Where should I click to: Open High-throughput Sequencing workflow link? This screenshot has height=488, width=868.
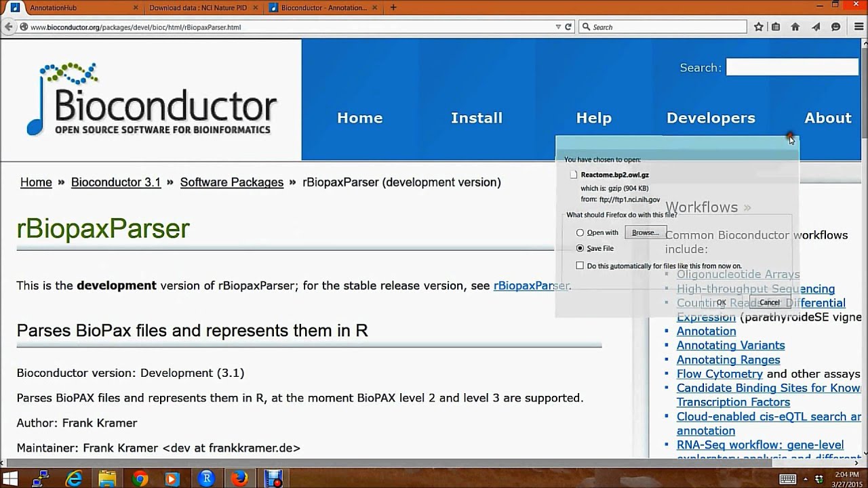pyautogui.click(x=755, y=289)
